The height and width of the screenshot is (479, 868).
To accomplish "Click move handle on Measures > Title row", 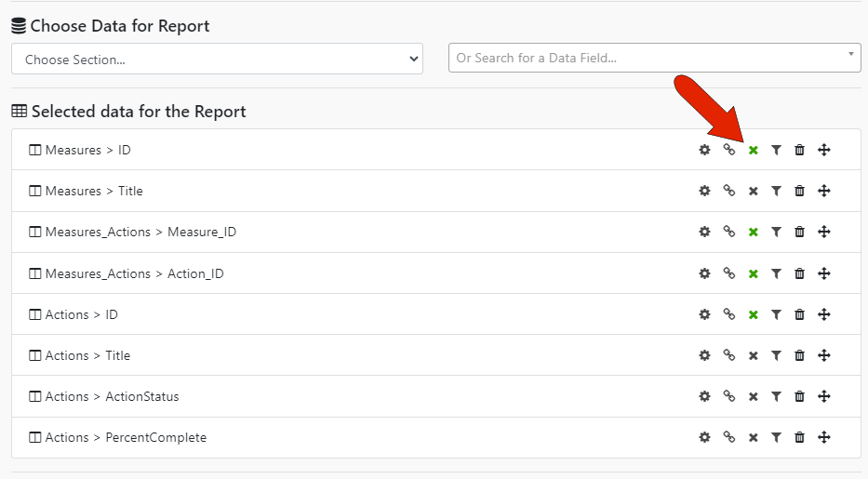I will (824, 191).
